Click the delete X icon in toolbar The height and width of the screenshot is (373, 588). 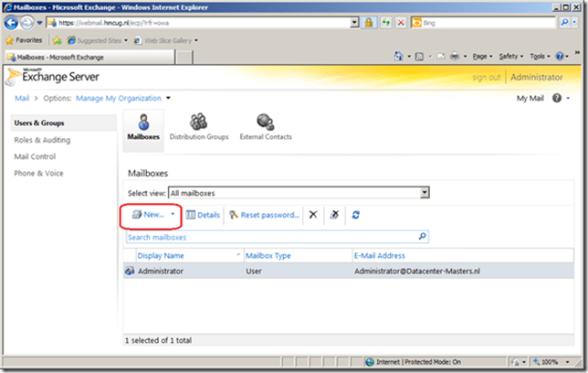[x=313, y=215]
